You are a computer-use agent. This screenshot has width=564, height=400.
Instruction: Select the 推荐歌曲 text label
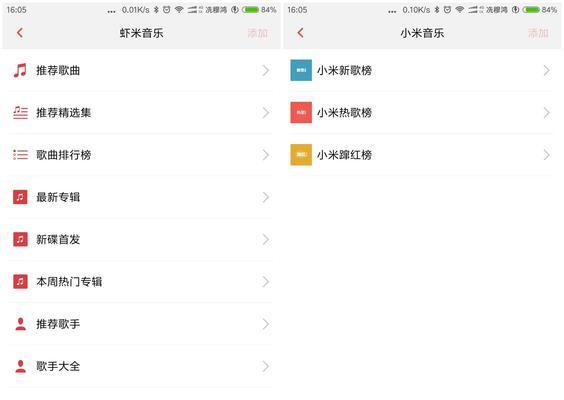click(58, 71)
